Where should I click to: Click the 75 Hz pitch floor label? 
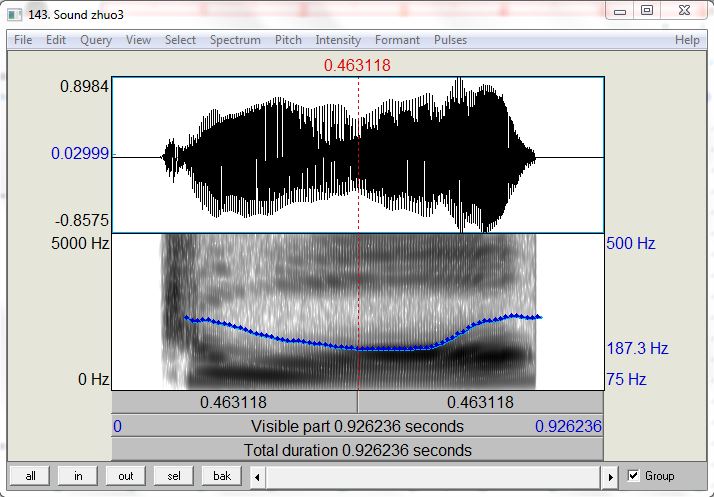626,379
